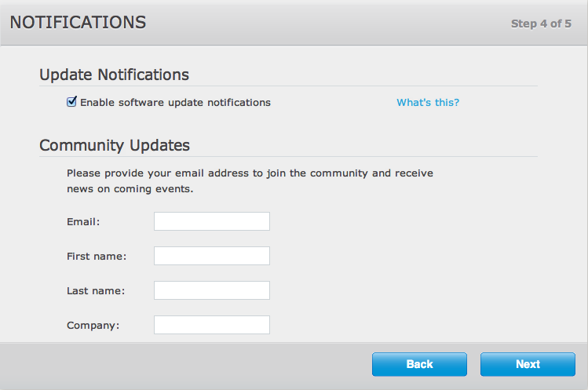588x390 pixels.
Task: Click the 'news on coming events' text line
Action: tap(130, 189)
